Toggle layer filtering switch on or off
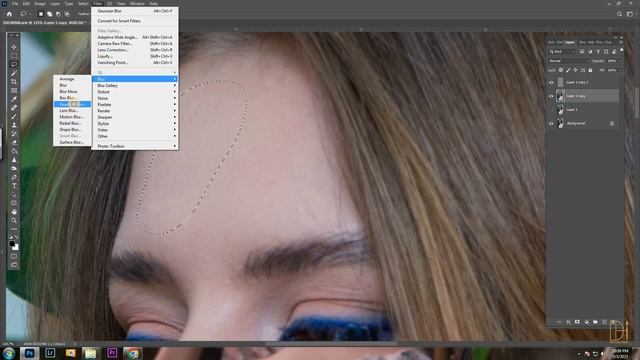640x360 pixels. [x=621, y=51]
